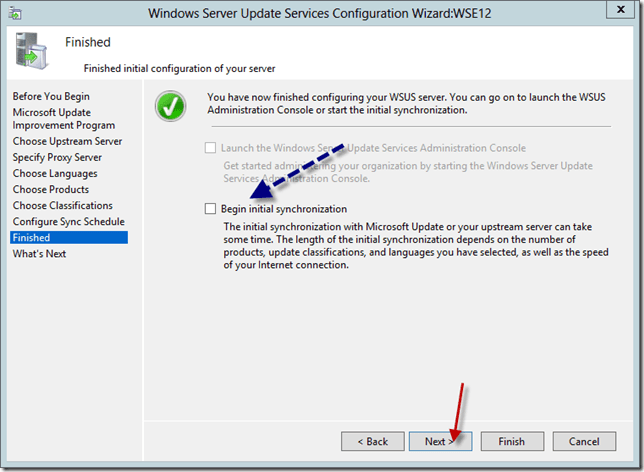
Task: Go to Configure Sync Schedule step
Action: click(69, 221)
